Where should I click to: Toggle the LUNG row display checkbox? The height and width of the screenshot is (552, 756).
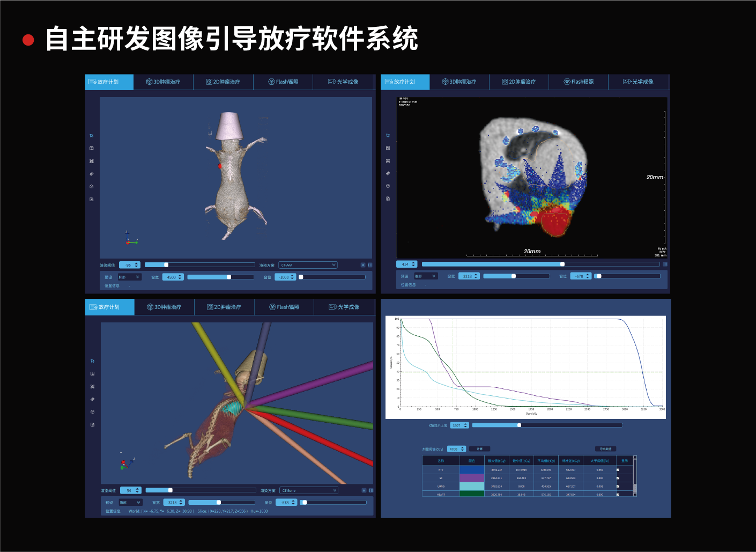[618, 487]
